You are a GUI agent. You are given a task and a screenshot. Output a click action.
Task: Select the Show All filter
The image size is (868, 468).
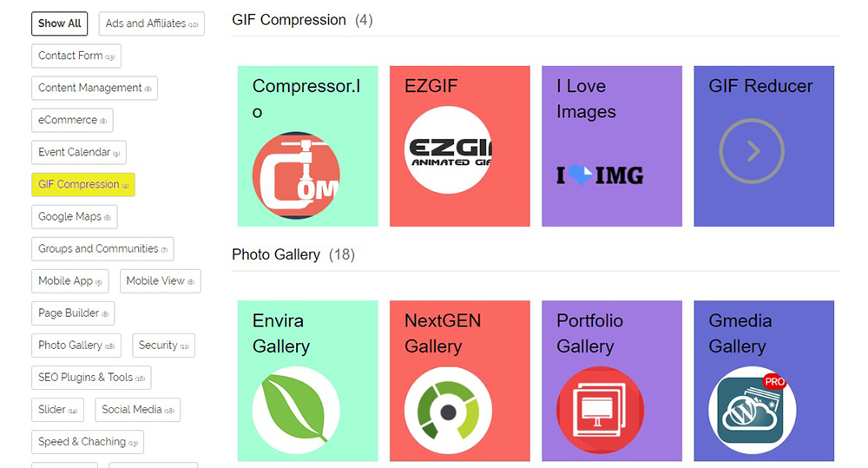[x=60, y=23]
